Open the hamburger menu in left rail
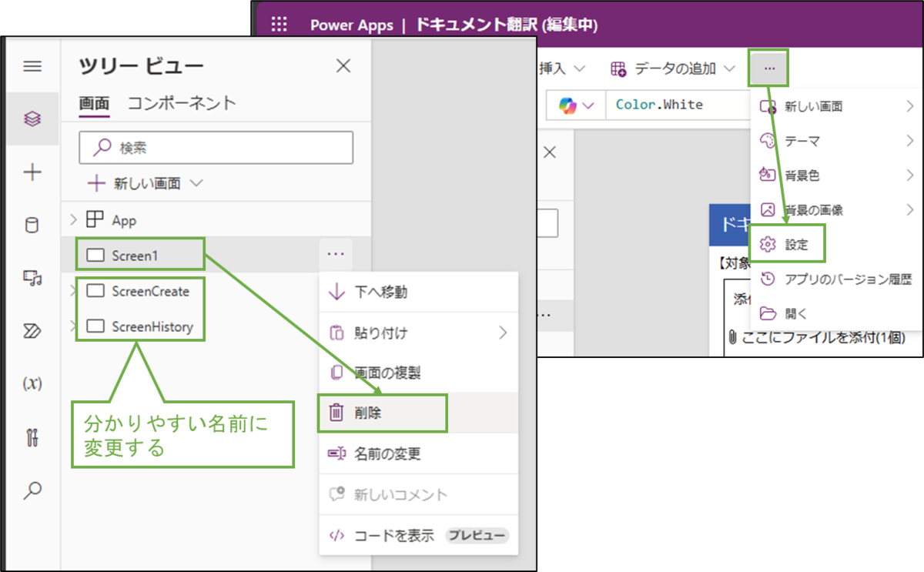The image size is (924, 572). coord(32,66)
